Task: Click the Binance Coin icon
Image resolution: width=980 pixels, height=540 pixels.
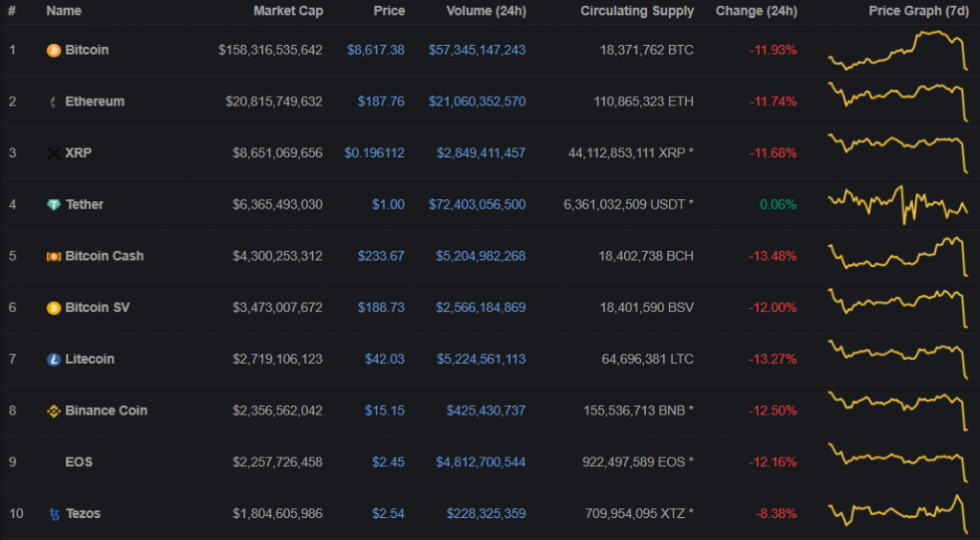Action: click(54, 411)
